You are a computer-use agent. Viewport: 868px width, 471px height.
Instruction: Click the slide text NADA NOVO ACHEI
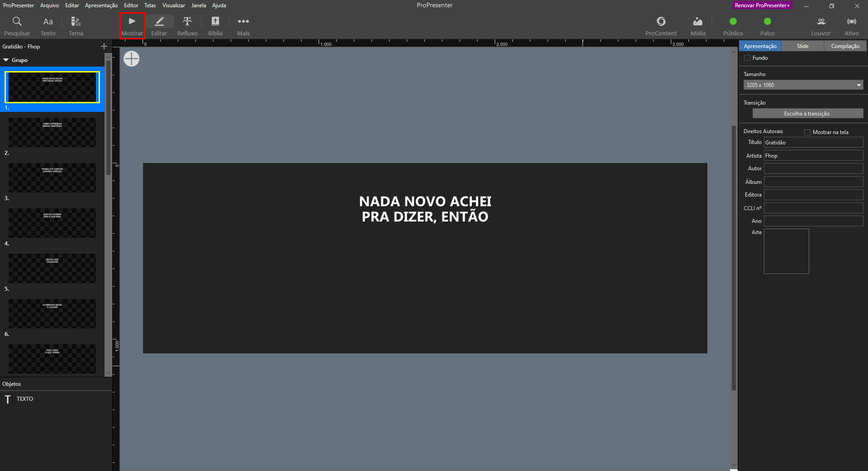tap(425, 202)
